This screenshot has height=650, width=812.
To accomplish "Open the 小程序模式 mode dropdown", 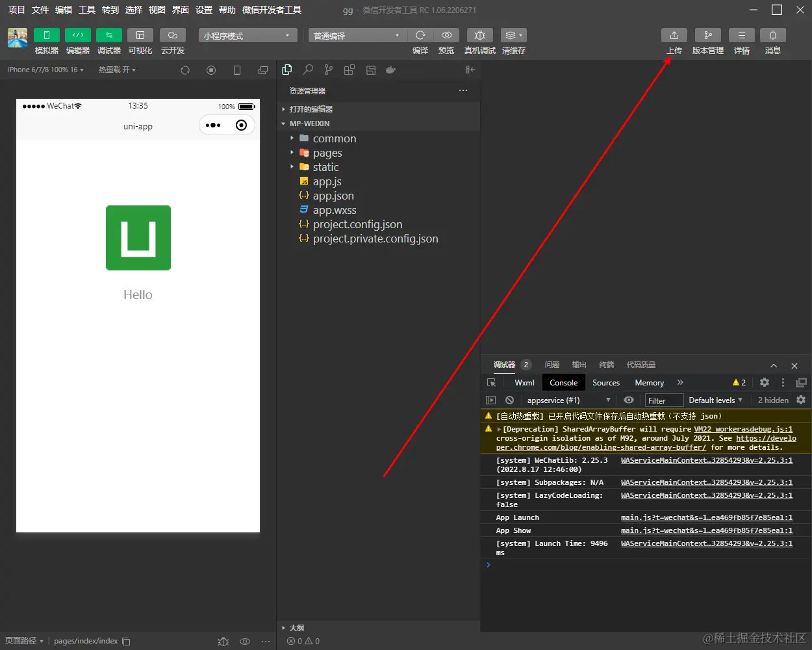I will [248, 35].
